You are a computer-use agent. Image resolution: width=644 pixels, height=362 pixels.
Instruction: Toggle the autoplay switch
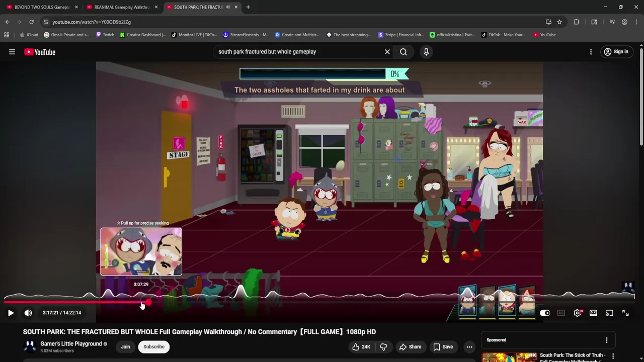click(x=545, y=313)
